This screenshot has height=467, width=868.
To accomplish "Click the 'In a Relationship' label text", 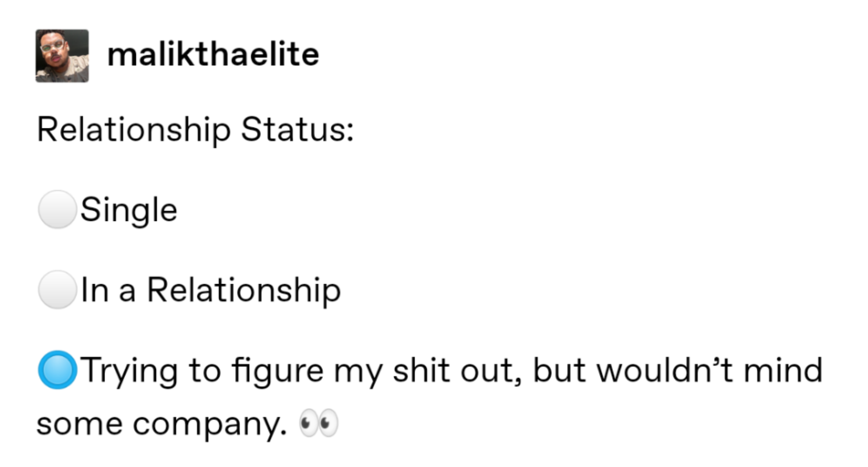I will click(x=211, y=291).
